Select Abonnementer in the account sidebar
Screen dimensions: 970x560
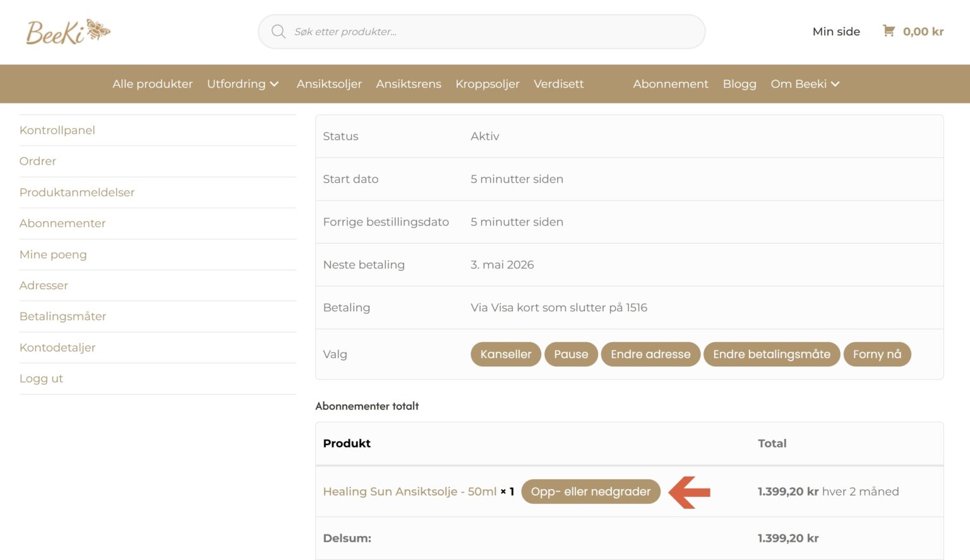[63, 223]
